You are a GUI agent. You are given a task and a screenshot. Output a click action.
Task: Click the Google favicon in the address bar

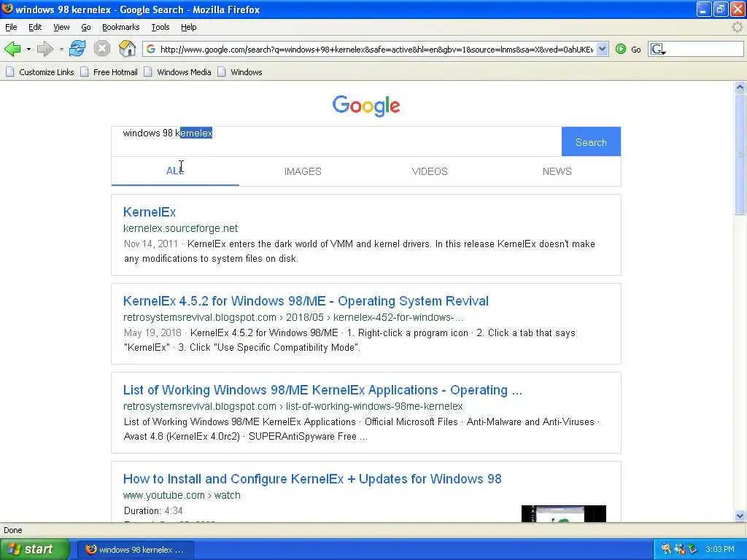pyautogui.click(x=150, y=49)
